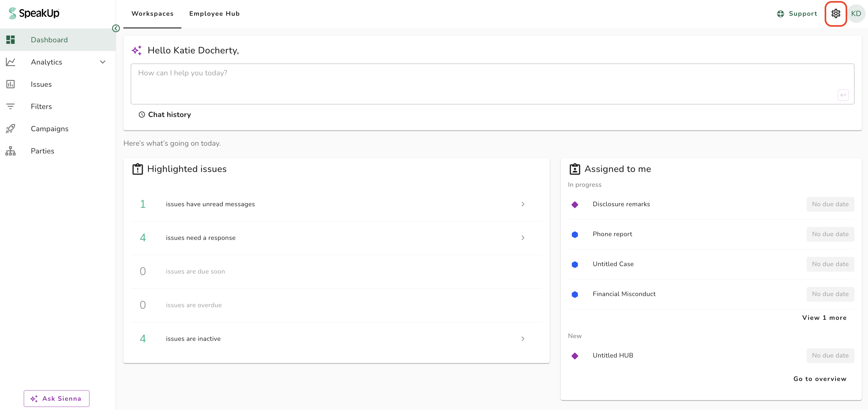The width and height of the screenshot is (868, 410).
Task: Submit chat with the enter arrow icon
Action: pos(843,95)
